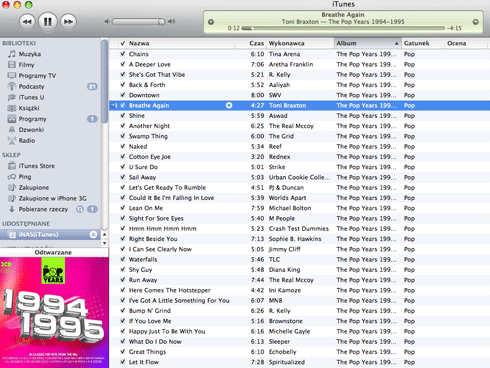Open Zakupione playlist
Screen dimensions: 490x368
(34, 188)
